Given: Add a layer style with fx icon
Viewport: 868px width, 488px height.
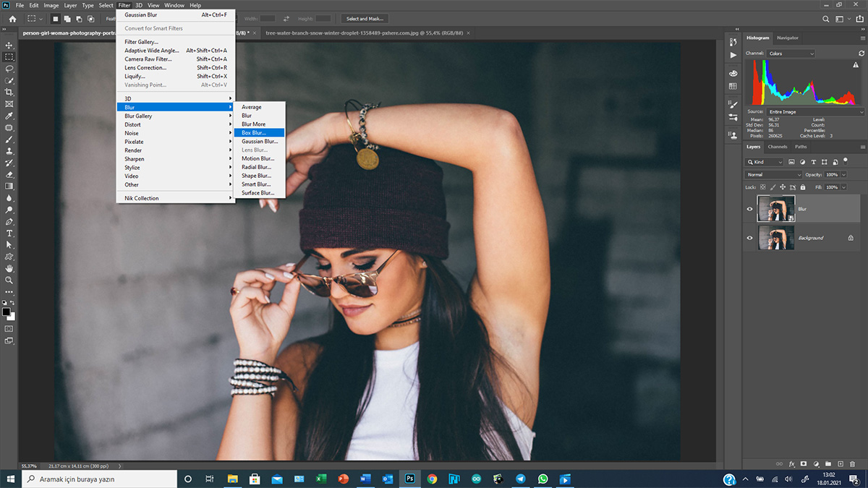Looking at the screenshot, I should coord(792,463).
